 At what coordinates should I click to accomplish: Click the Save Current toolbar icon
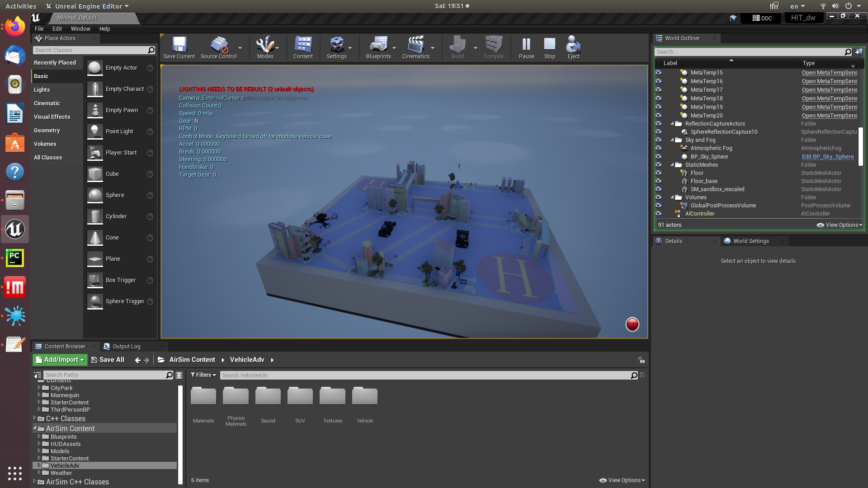(179, 45)
